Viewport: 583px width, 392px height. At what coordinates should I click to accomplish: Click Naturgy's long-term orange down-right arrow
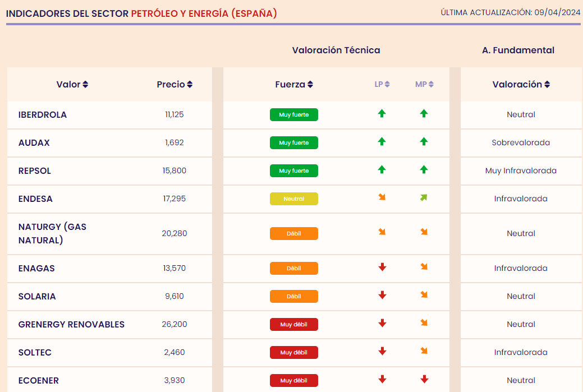382,232
